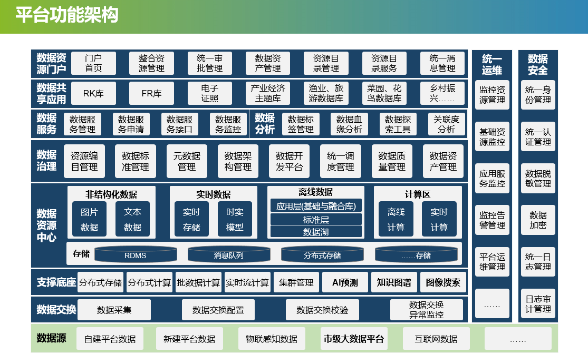Click the 数据探索工具 box

click(398, 124)
